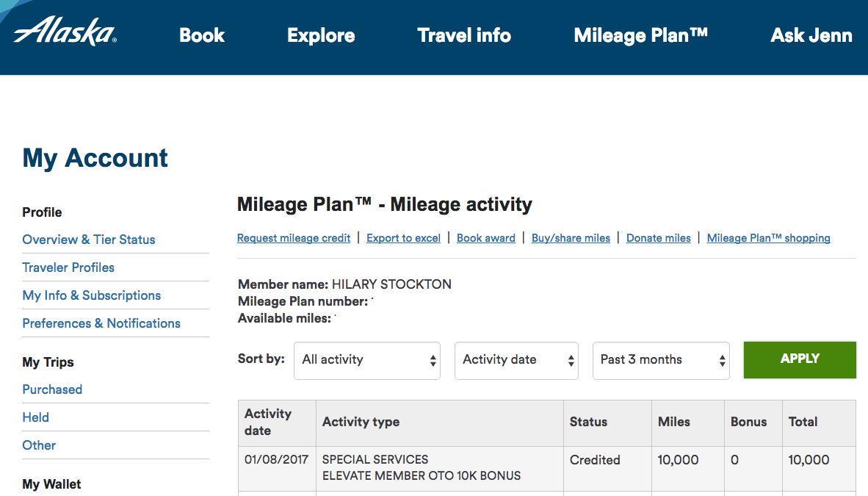Click Donate miles link
The image size is (868, 496).
658,238
